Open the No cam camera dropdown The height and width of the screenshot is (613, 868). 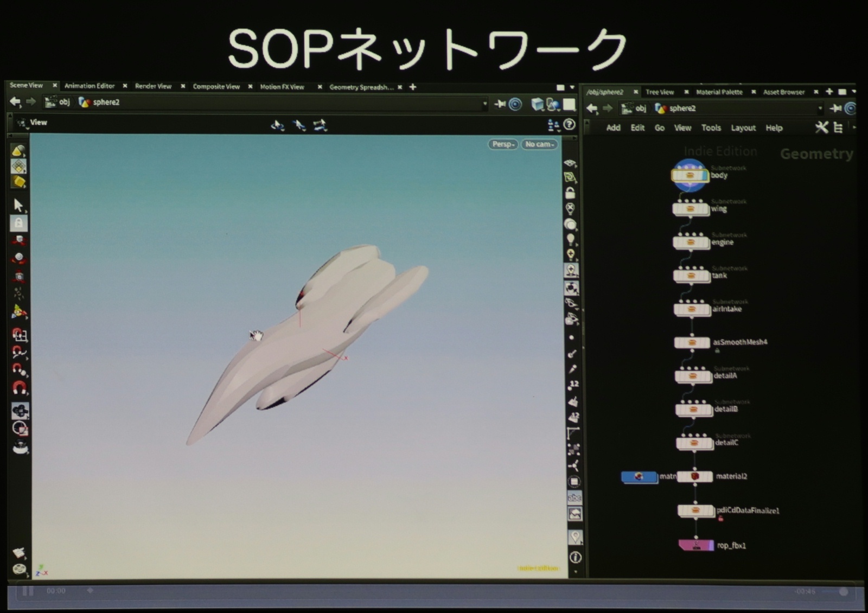[539, 144]
